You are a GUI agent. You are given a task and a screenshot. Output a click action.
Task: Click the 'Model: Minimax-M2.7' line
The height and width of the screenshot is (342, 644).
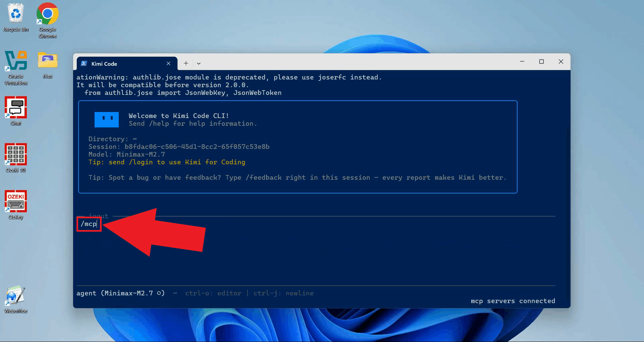pyautogui.click(x=127, y=154)
